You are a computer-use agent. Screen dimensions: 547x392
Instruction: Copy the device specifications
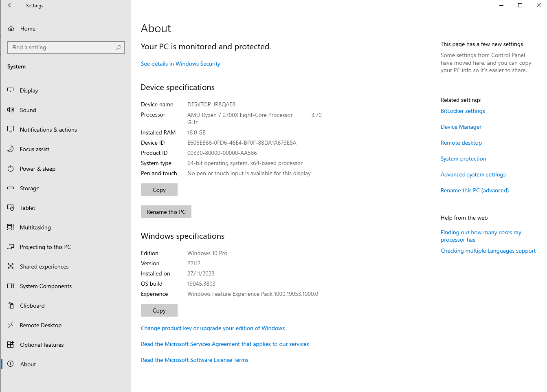point(159,190)
